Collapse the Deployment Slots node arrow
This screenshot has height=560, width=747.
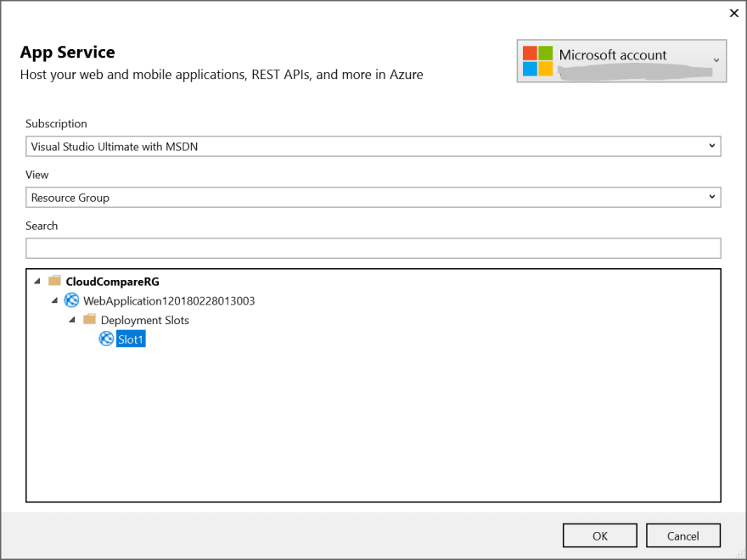pyautogui.click(x=72, y=320)
